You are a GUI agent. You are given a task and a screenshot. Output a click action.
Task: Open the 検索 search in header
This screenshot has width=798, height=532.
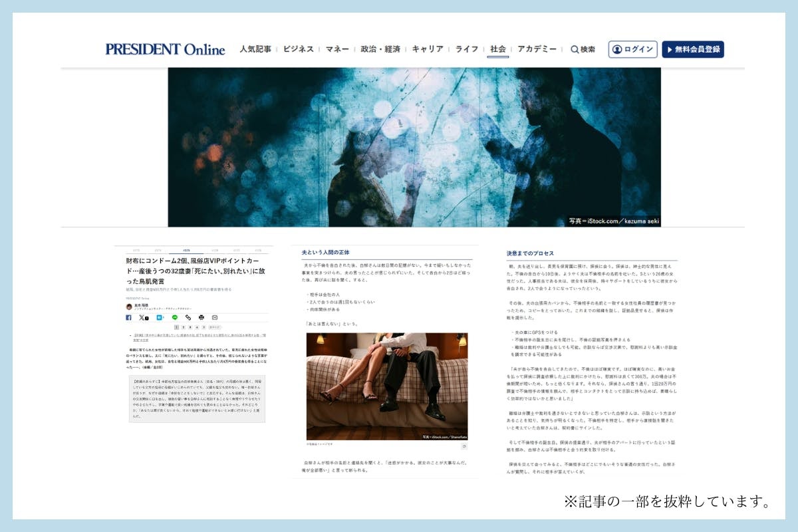click(583, 49)
